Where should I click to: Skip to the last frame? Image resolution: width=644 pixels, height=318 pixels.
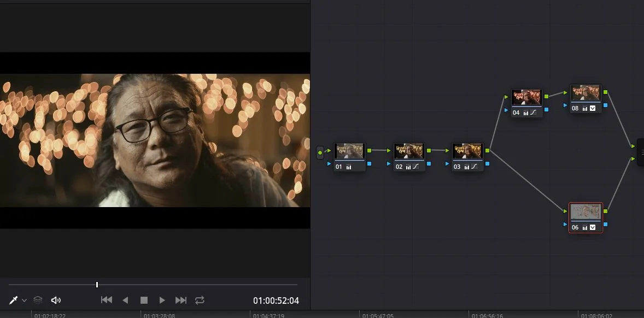(181, 301)
